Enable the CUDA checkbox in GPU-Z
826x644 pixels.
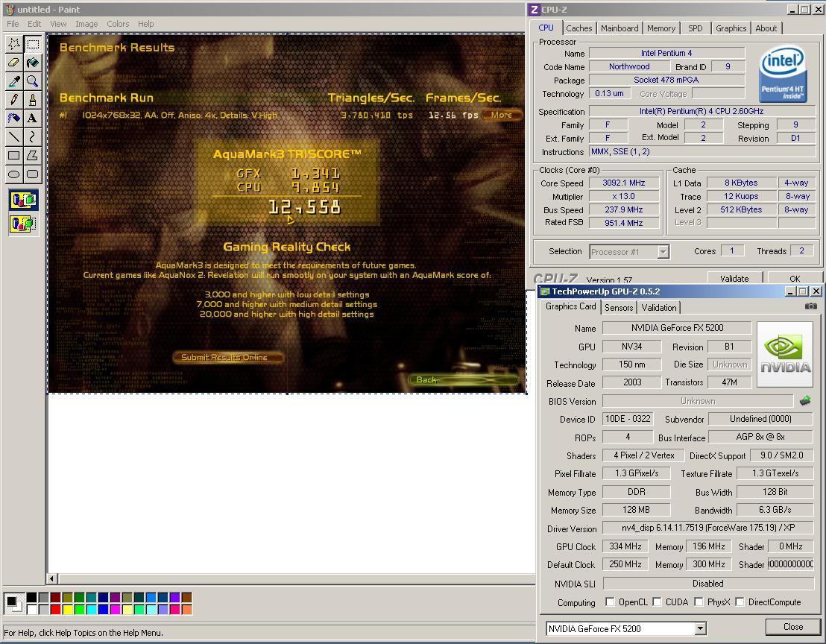(x=657, y=602)
